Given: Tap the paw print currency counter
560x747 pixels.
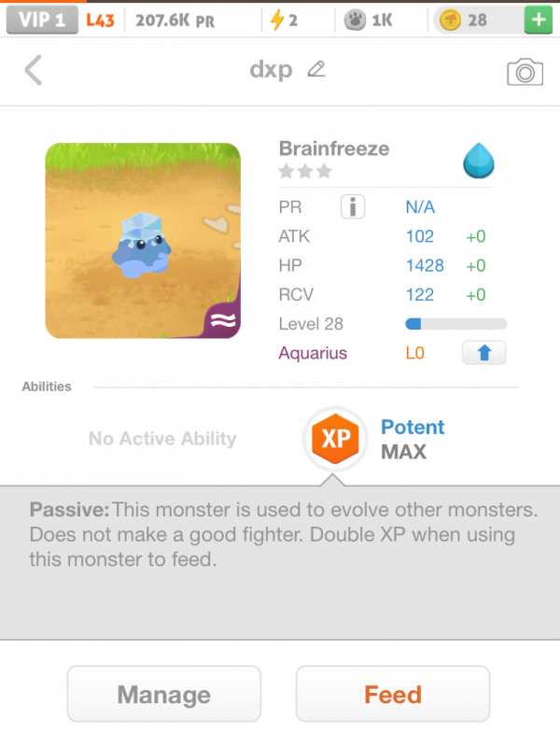Looking at the screenshot, I should [x=369, y=20].
